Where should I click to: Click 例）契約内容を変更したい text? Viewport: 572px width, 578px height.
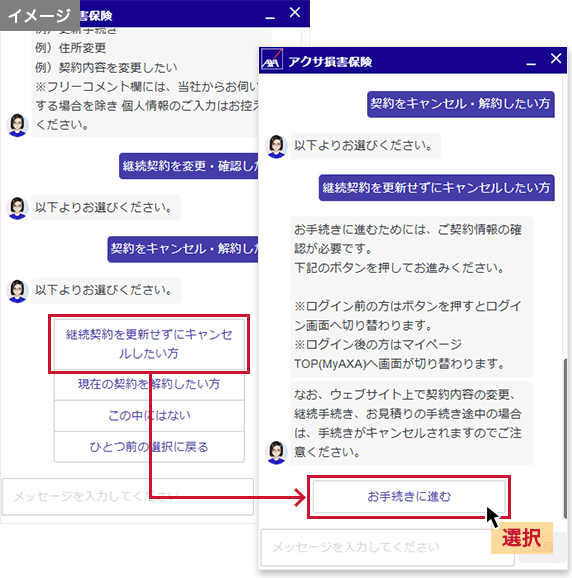point(106,67)
